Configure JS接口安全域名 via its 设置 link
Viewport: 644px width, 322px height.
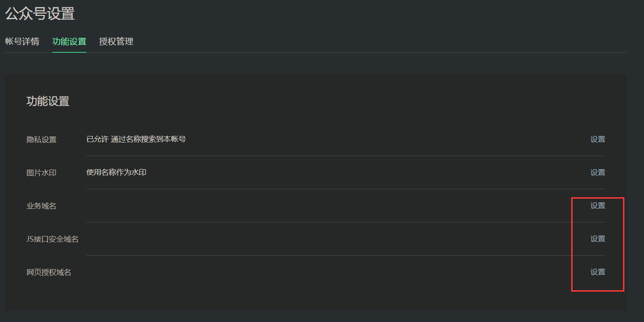[x=598, y=239]
